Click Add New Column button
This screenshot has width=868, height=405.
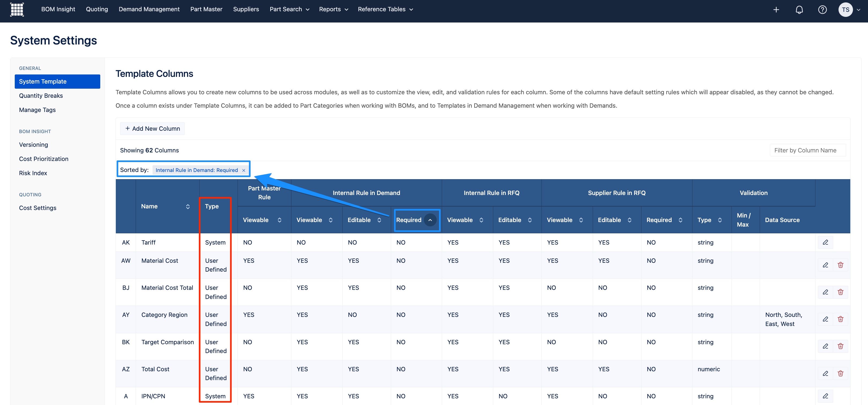pos(152,129)
